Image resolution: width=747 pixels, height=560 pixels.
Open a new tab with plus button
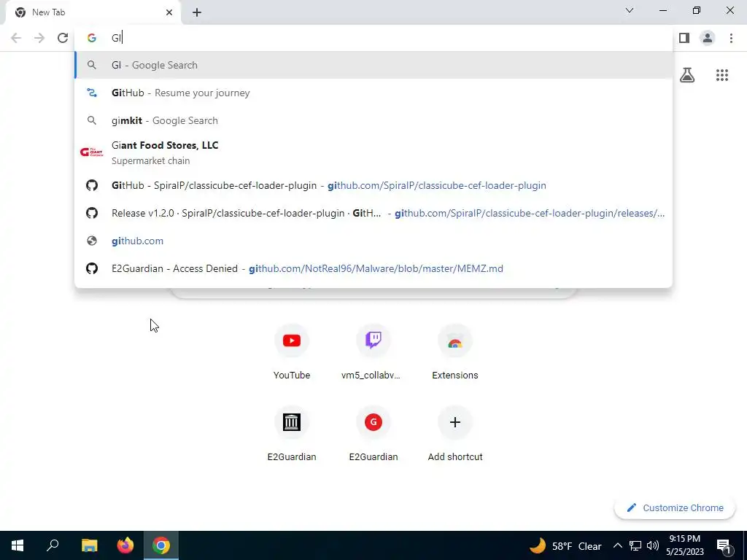point(197,12)
